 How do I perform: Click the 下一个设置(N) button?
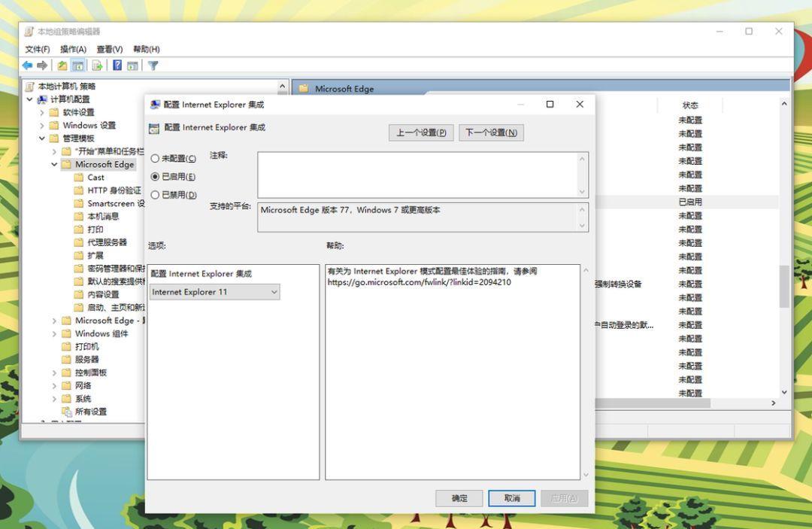[x=492, y=132]
